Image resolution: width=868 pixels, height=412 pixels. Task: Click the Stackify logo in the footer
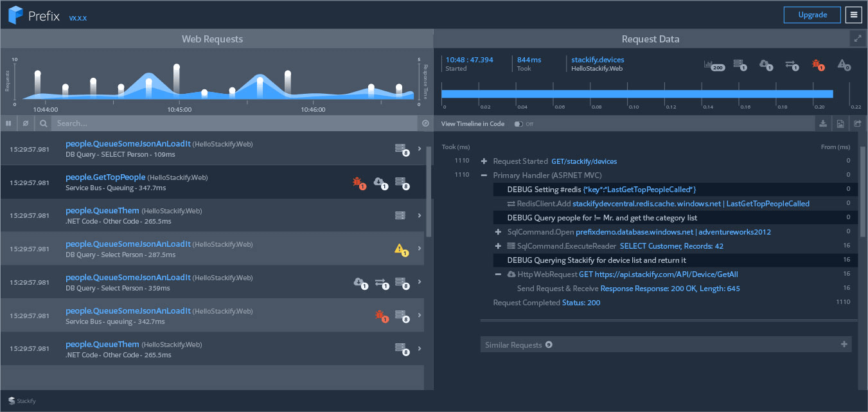[x=22, y=401]
